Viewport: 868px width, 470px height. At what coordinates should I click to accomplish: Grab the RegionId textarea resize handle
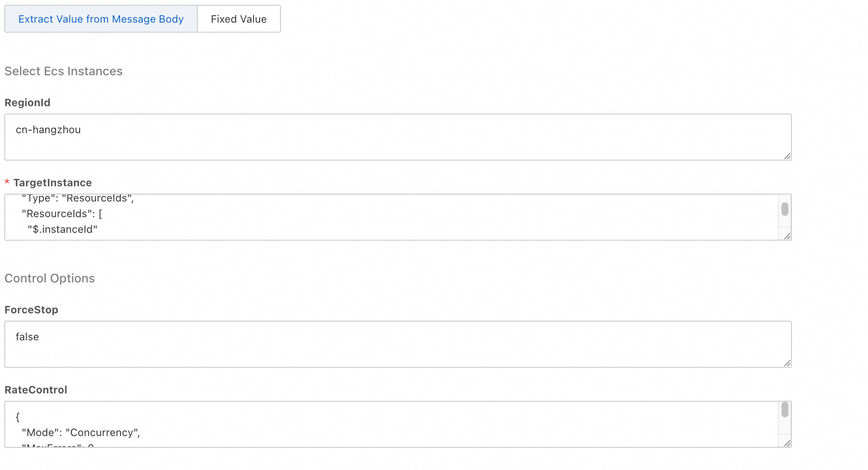point(787,156)
